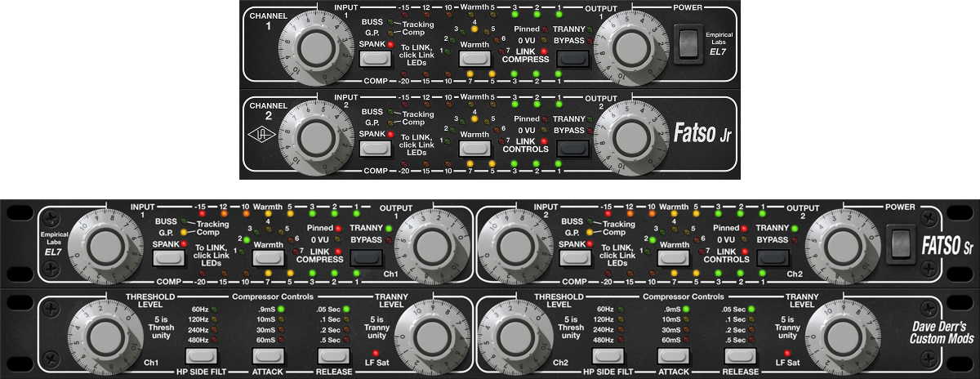980x379 pixels.
Task: Click the Ch2 HP SIDE FILT button
Action: 608,356
